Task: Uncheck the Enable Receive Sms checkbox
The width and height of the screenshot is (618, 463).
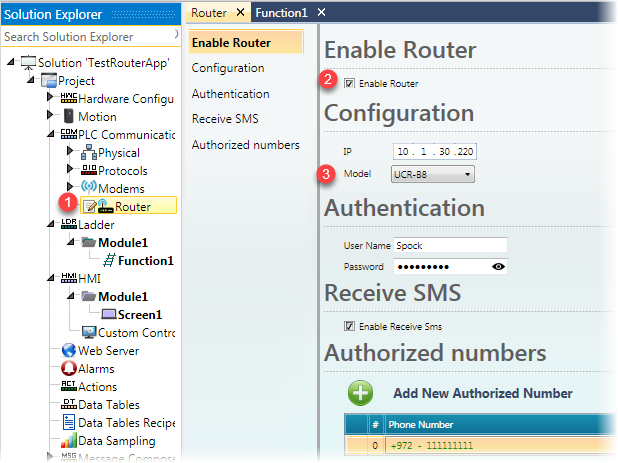Action: click(349, 326)
